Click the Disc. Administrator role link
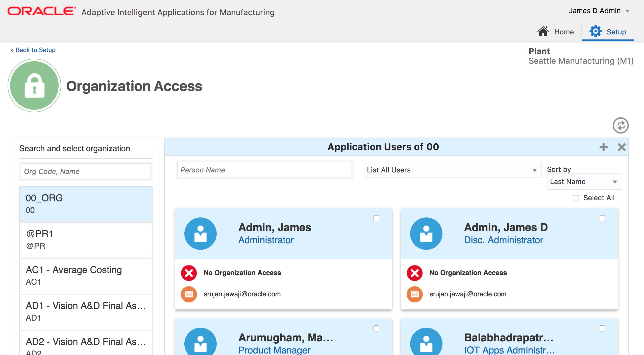Image resolution: width=644 pixels, height=355 pixels. click(504, 240)
